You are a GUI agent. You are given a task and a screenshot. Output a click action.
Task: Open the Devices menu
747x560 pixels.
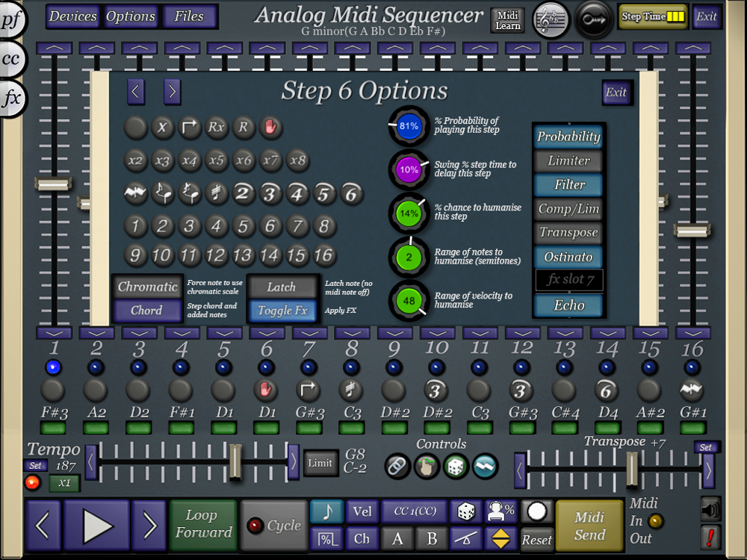pyautogui.click(x=72, y=16)
